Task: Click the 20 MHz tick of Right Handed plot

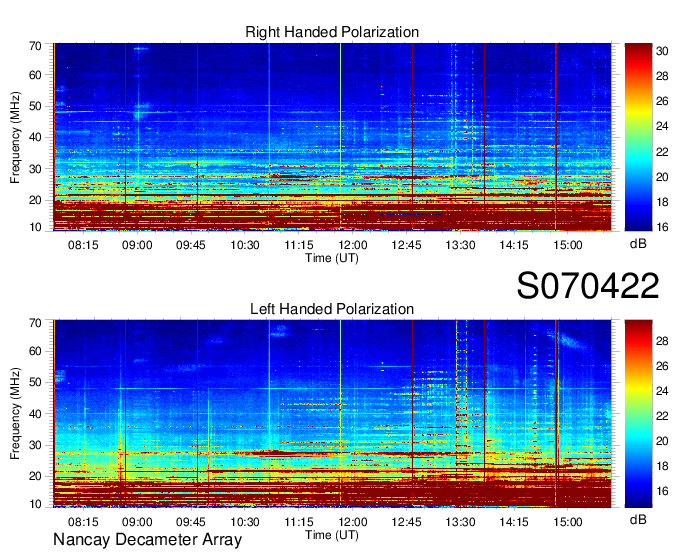Action: (x=35, y=200)
